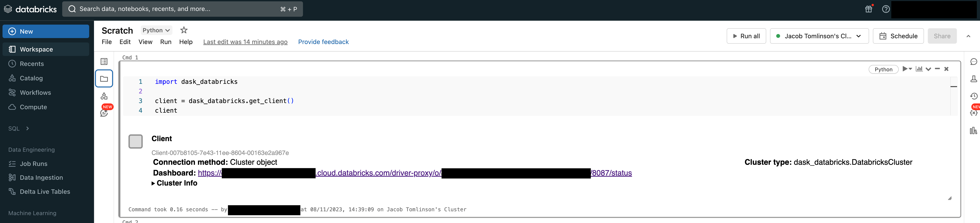Open the File menu
Image resolution: width=980 pixels, height=223 pixels.
coord(107,42)
